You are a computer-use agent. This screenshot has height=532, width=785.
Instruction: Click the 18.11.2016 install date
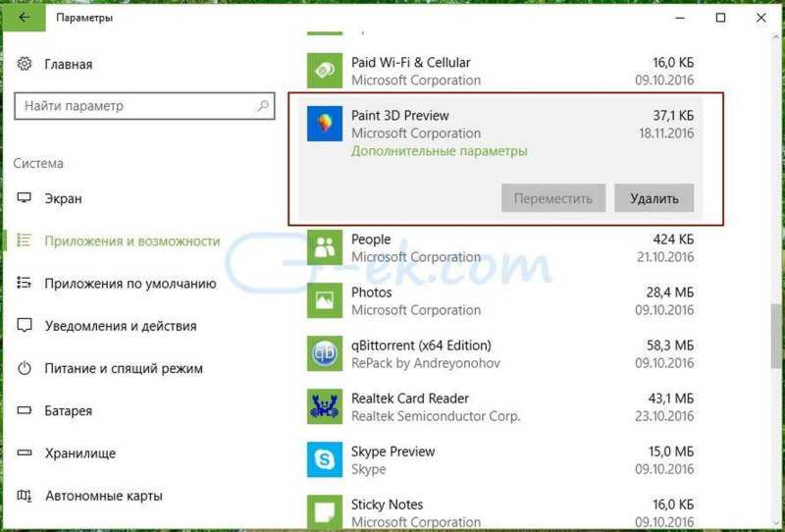click(x=666, y=133)
